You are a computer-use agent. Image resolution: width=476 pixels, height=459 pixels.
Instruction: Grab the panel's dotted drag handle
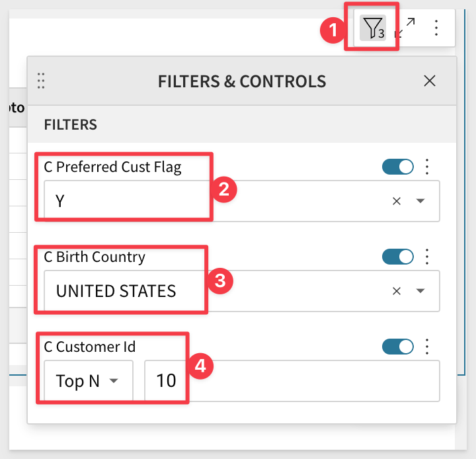(41, 81)
